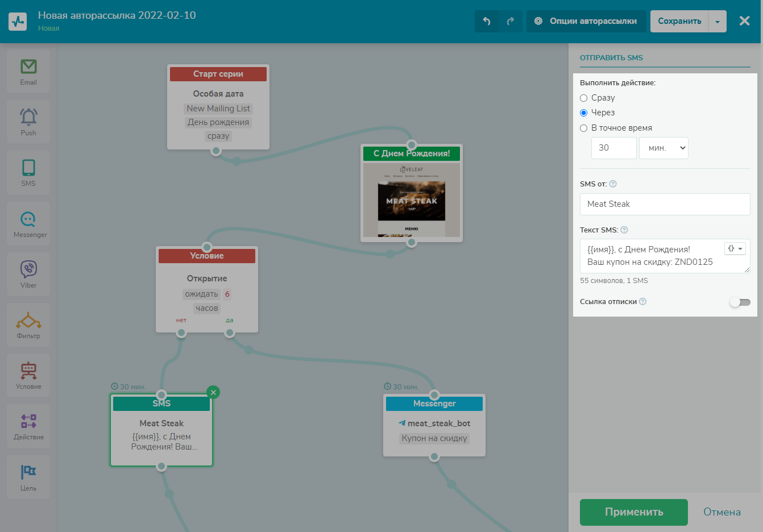763x532 pixels.
Task: Open the мин. time unit dropdown
Action: coord(664,148)
